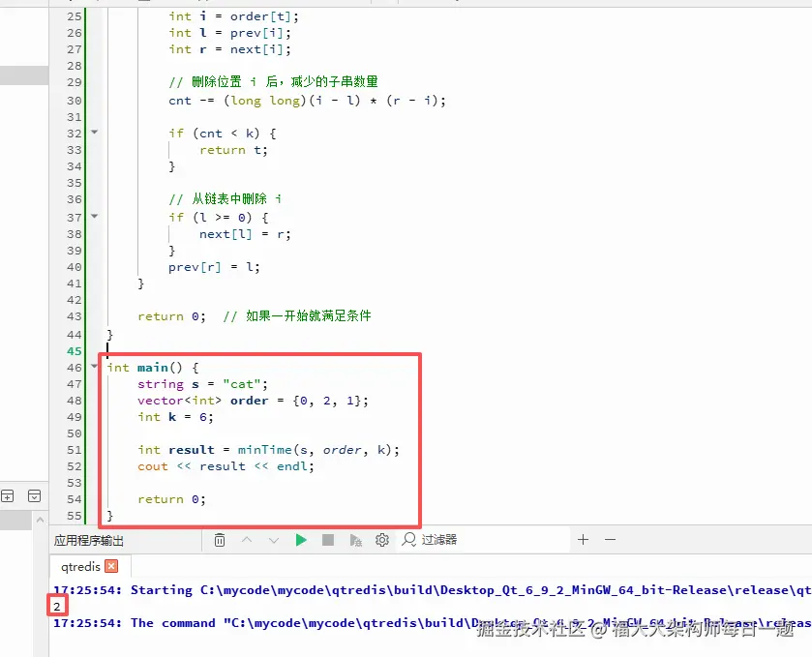This screenshot has height=657, width=812.
Task: Open output settings gear icon
Action: pyautogui.click(x=382, y=540)
